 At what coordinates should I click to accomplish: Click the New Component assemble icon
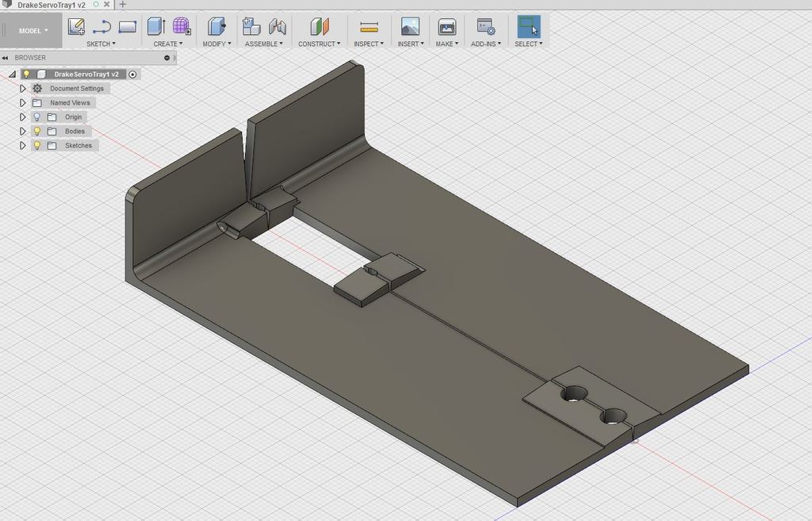coord(251,27)
